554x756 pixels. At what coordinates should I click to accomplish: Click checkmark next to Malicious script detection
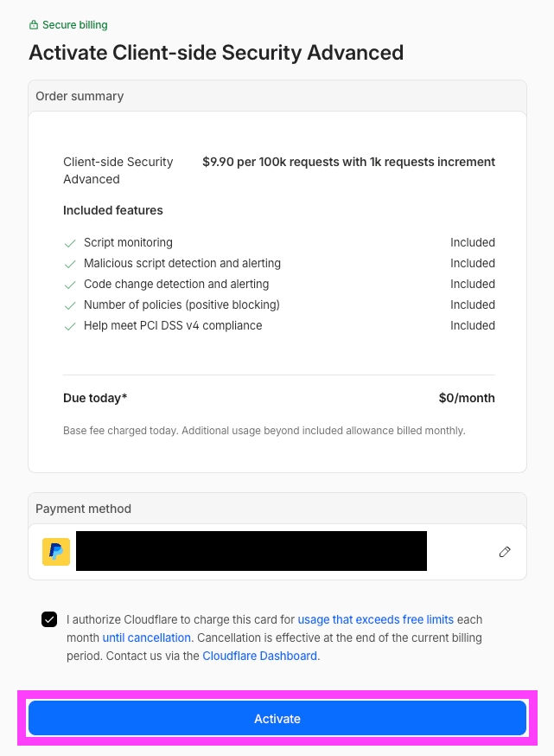click(x=70, y=264)
